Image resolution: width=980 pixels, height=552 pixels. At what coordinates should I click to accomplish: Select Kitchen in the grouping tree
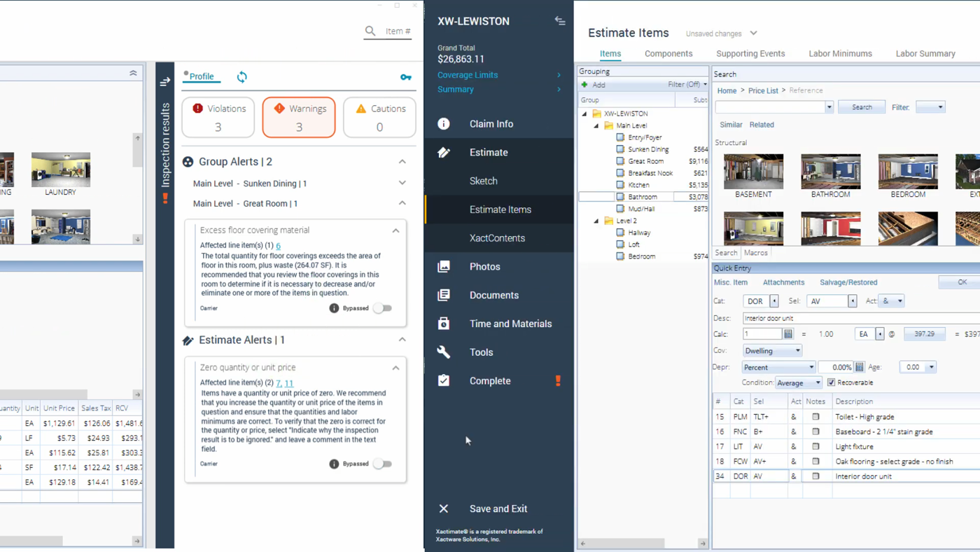pos(638,185)
